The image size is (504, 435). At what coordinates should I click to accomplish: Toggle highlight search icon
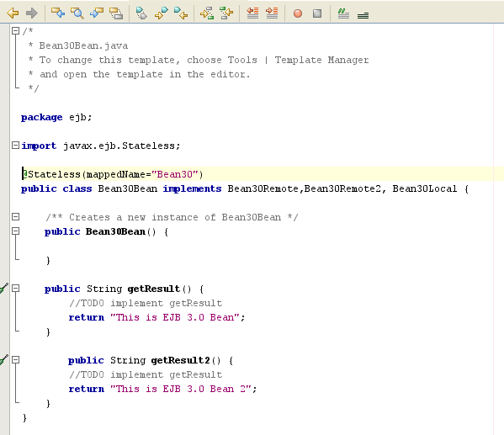pos(116,13)
